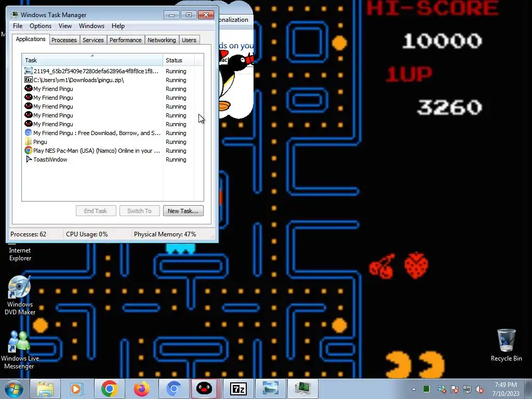Open the File menu in Task Manager

[x=18, y=26]
